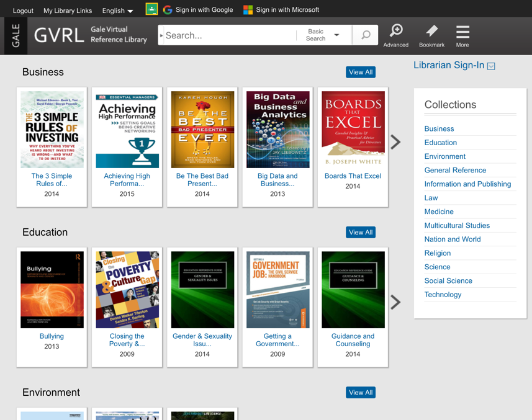
Task: Expand search box small left arrow
Action: click(x=161, y=35)
